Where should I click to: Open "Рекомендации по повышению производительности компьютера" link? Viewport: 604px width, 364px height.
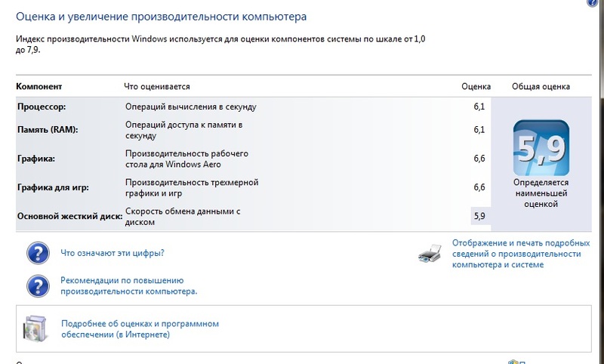click(129, 285)
